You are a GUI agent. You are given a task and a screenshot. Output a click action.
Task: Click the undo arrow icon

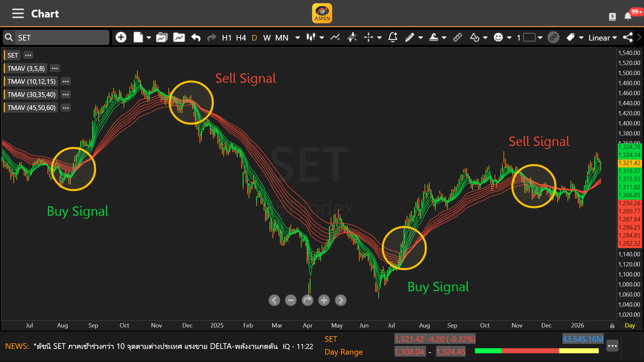point(196,38)
